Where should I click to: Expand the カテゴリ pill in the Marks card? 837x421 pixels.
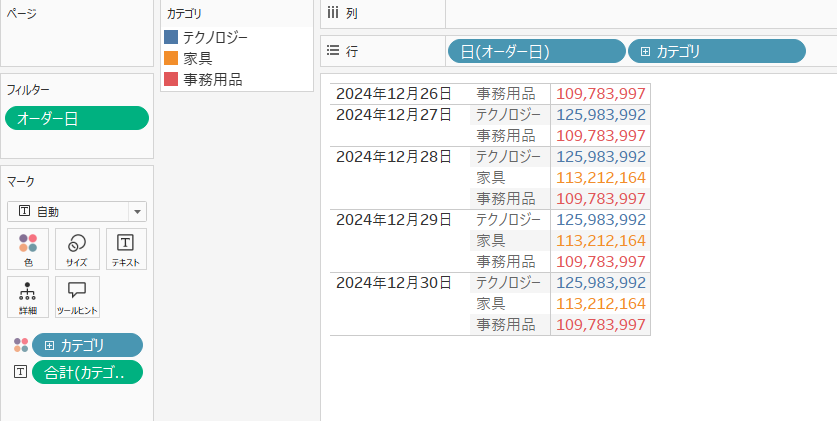(x=50, y=345)
